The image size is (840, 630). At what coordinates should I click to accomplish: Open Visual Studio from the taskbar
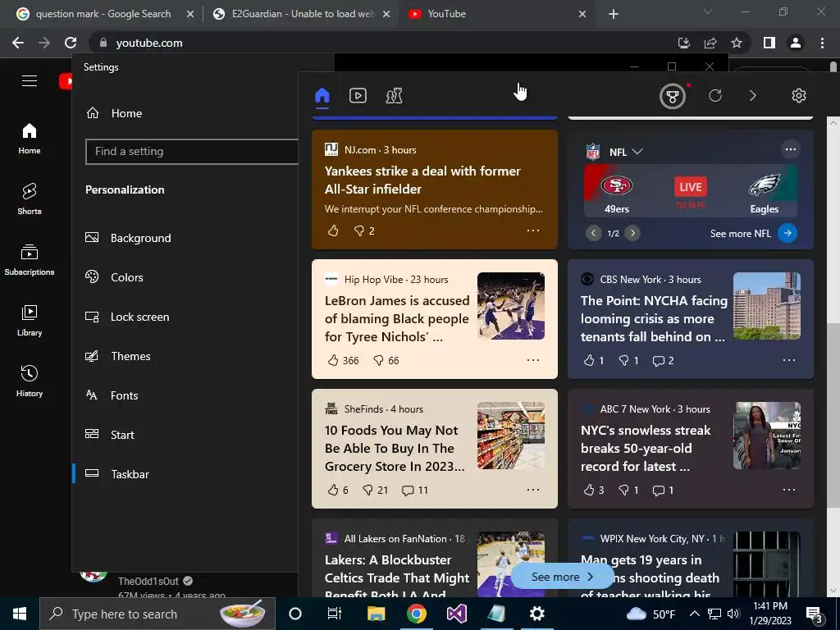pyautogui.click(x=456, y=614)
